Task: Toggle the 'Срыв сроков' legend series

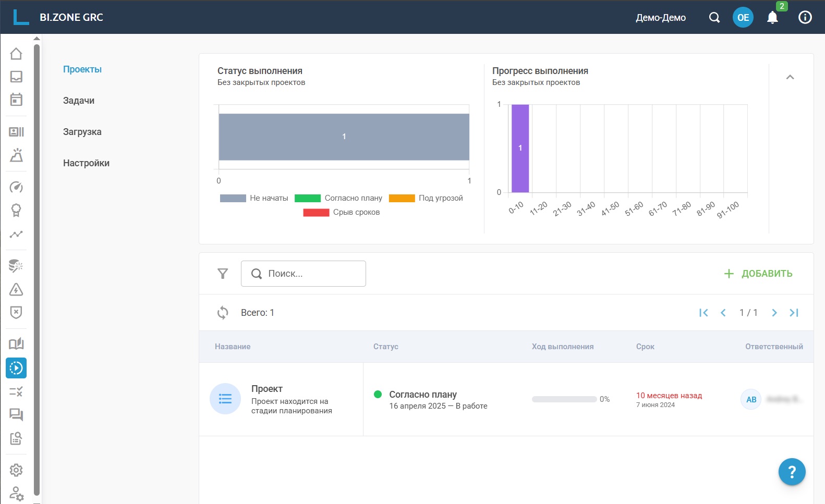Action: click(342, 212)
